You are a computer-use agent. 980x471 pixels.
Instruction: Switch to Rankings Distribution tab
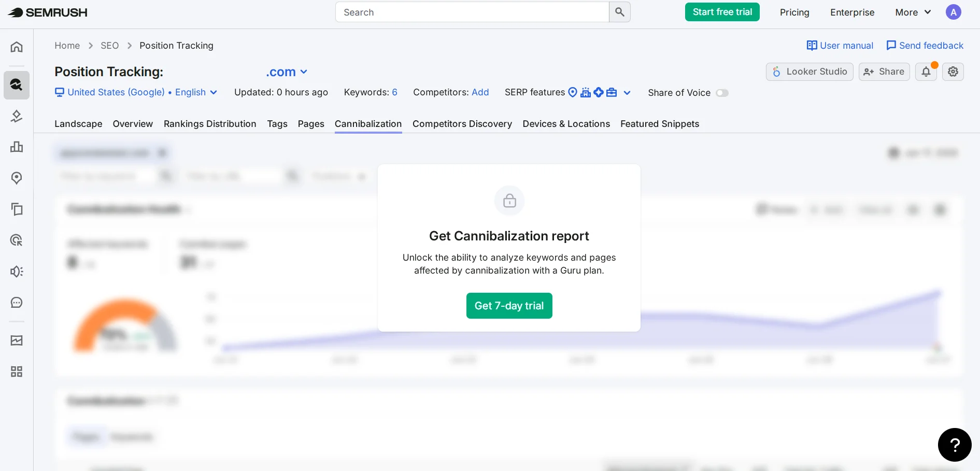pos(210,124)
